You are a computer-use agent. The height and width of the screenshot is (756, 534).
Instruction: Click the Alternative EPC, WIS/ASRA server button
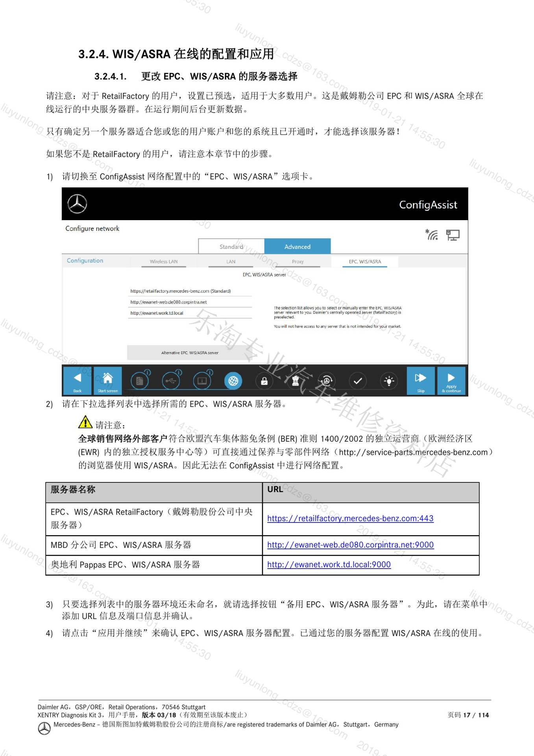point(190,353)
